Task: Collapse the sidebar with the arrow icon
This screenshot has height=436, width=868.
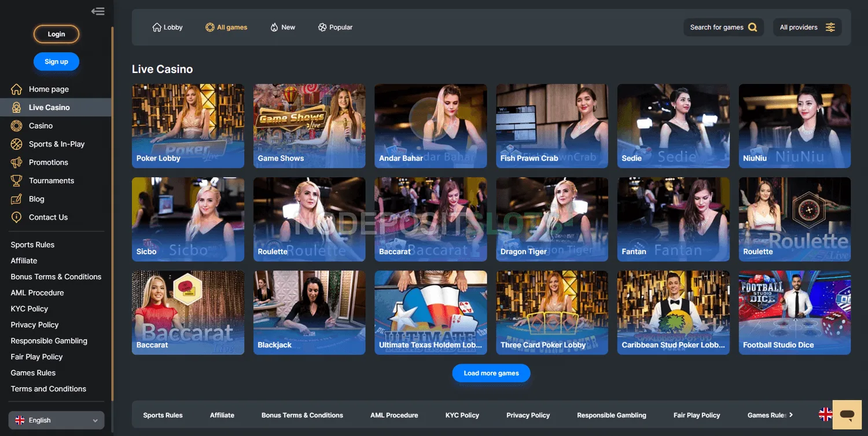Action: pos(98,10)
